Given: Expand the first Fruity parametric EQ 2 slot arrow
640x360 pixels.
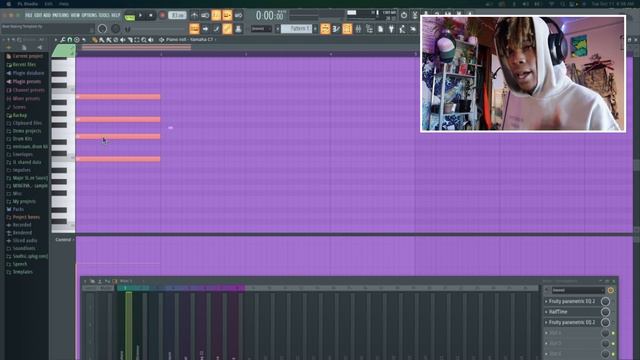Looking at the screenshot, I should [546, 301].
